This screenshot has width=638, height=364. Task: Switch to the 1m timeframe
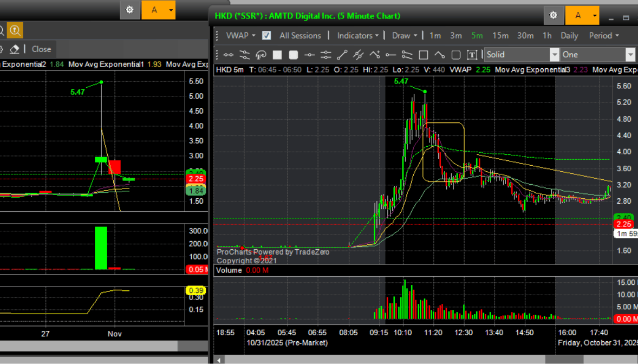point(435,35)
